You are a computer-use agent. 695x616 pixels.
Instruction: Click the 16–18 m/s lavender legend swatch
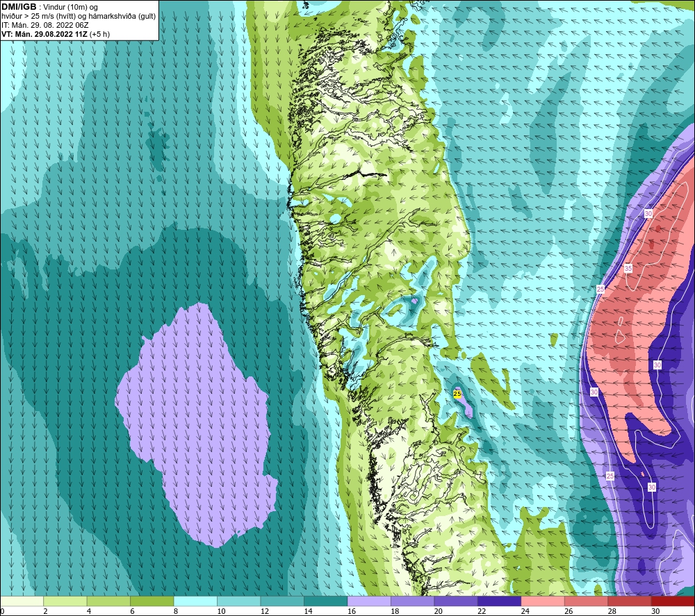[369, 601]
